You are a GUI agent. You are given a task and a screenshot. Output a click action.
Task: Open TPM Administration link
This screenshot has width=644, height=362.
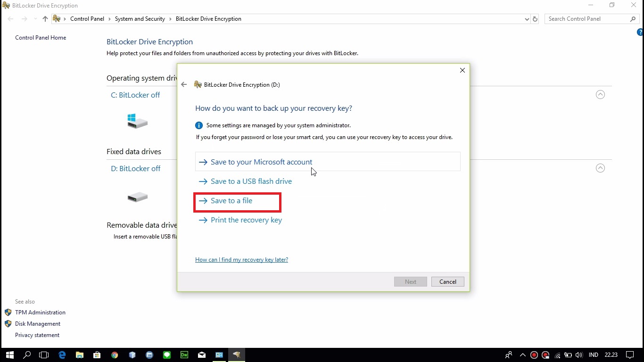click(40, 313)
